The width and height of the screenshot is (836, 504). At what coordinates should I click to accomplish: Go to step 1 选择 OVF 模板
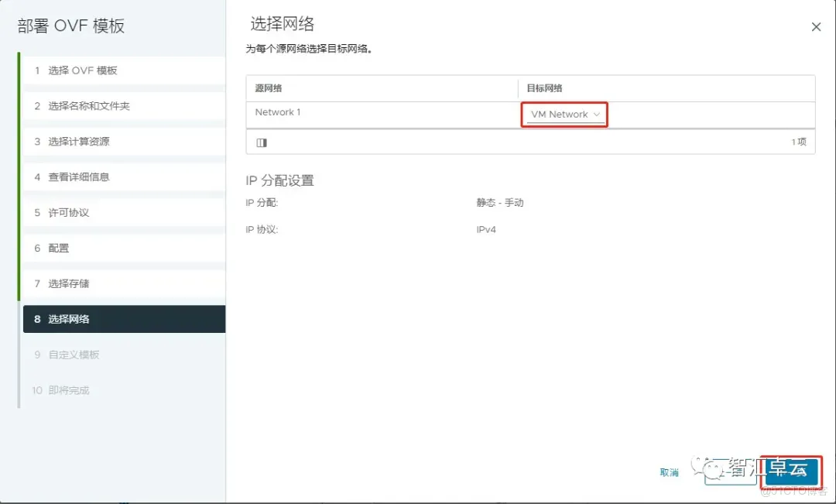pyautogui.click(x=124, y=70)
